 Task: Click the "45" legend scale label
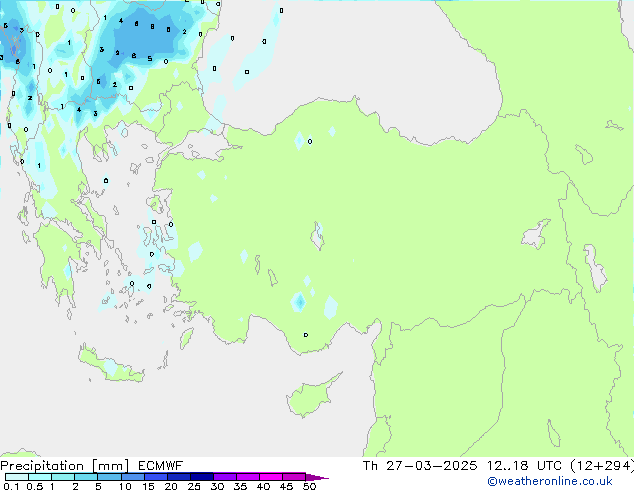[286, 486]
